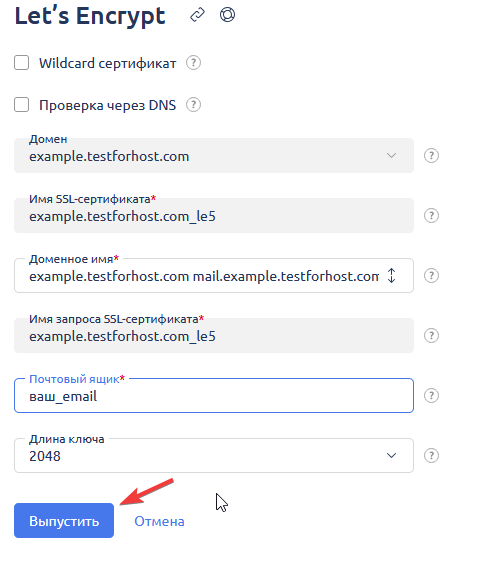The height and width of the screenshot is (561, 486).
Task: Focus the Почтовый ящик email input
Action: [214, 395]
